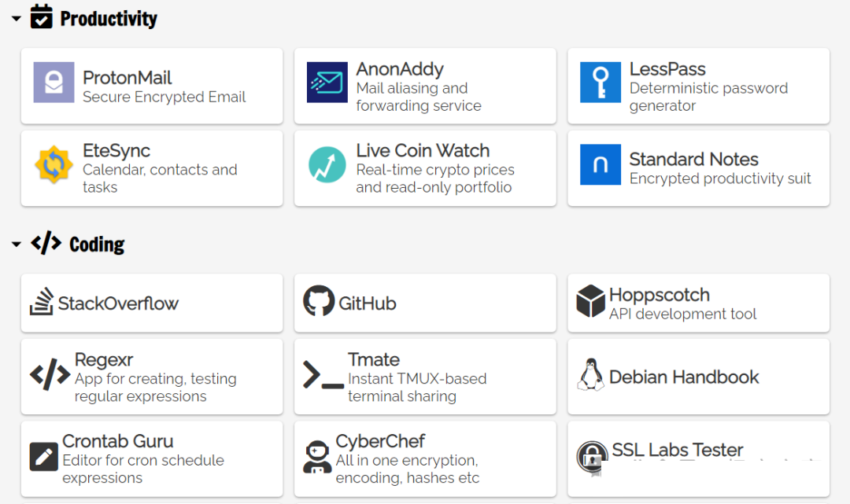850x504 pixels.
Task: Click the Debian Handbook penguin icon
Action: (x=590, y=375)
